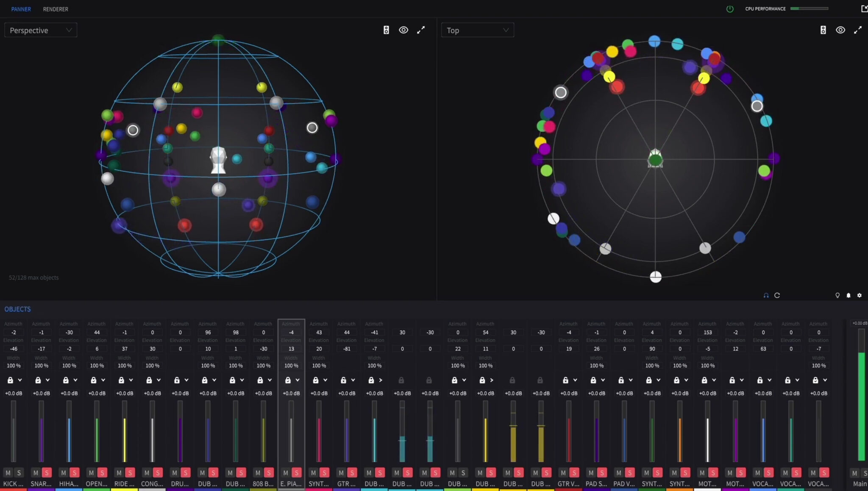The image size is (868, 491).
Task: Click the headphone icon below Top view
Action: [x=766, y=295]
